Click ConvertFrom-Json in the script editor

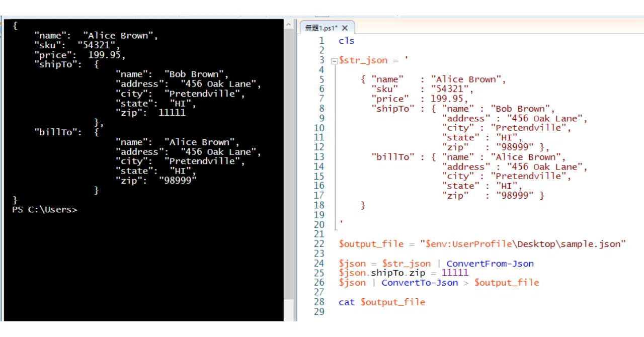pyautogui.click(x=490, y=264)
